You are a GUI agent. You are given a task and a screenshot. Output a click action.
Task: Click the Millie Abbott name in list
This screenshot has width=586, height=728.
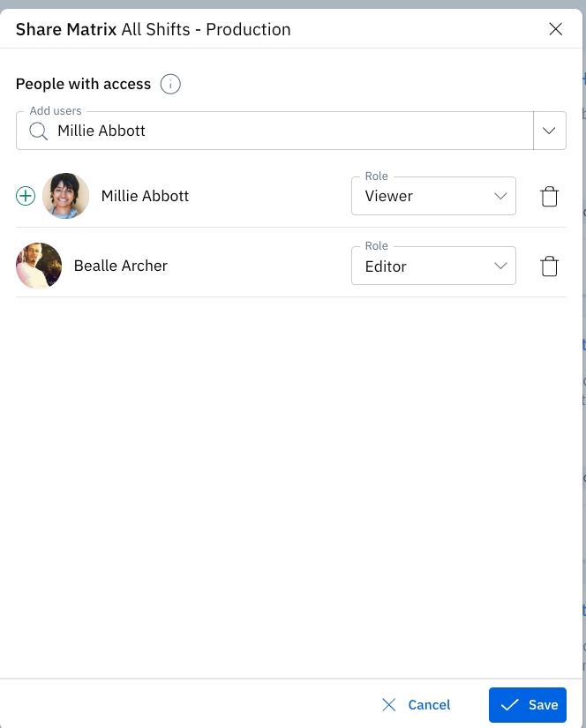click(x=145, y=196)
